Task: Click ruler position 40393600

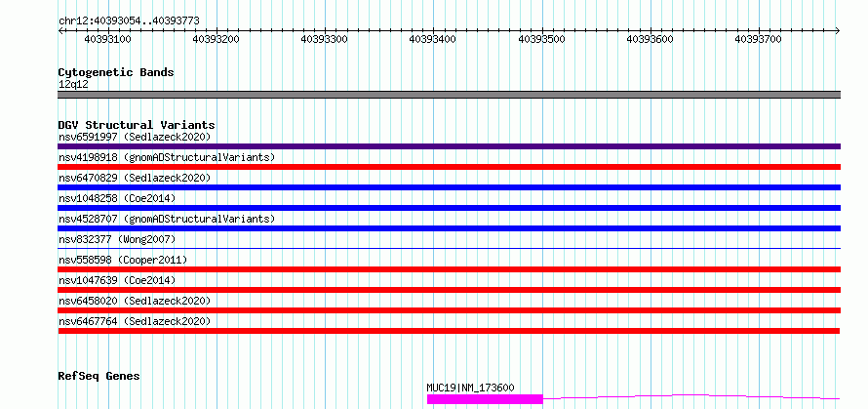Action: pyautogui.click(x=650, y=39)
